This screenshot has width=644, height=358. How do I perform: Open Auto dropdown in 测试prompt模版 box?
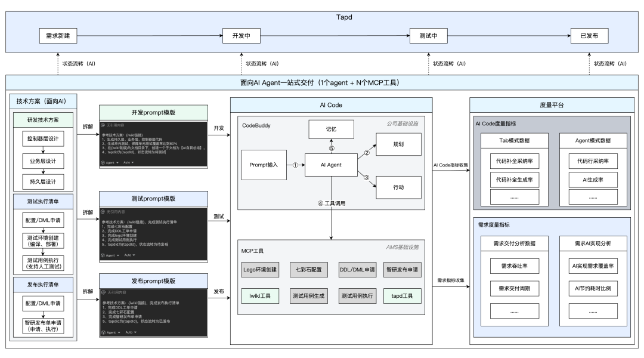tap(129, 255)
